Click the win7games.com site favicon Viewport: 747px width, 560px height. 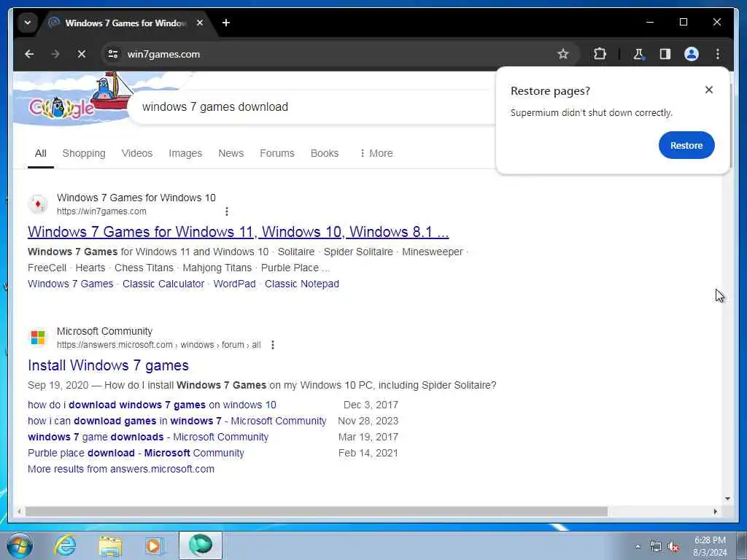[x=38, y=204]
